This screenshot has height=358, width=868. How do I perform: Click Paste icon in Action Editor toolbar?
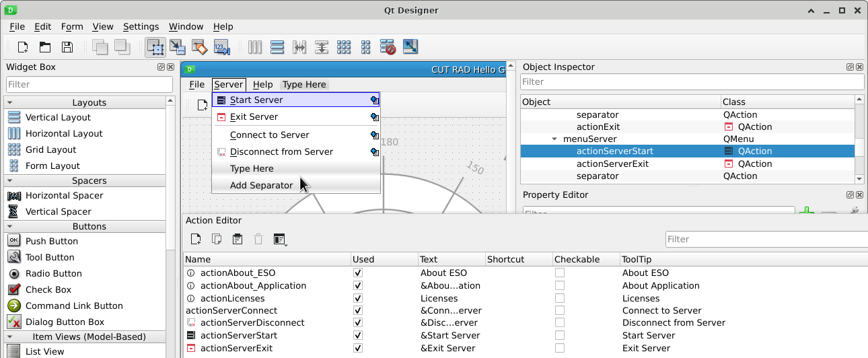pyautogui.click(x=237, y=239)
